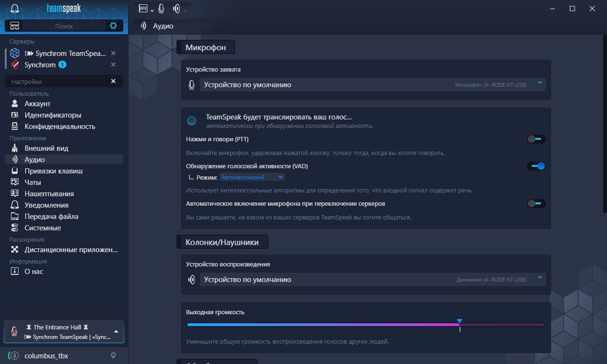Image resolution: width=607 pixels, height=364 pixels.
Task: Enable Автоматическое включение микрофона toggle
Action: point(536,203)
